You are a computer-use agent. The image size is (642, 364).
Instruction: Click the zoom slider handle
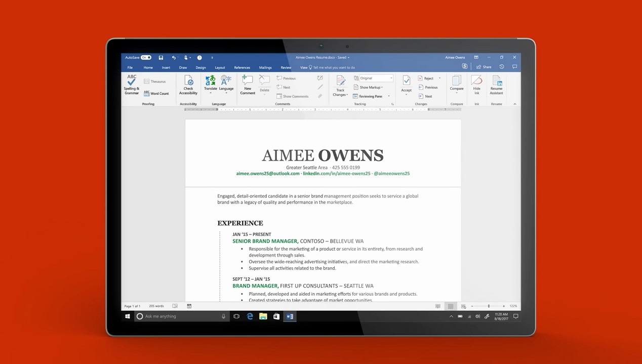(489, 306)
